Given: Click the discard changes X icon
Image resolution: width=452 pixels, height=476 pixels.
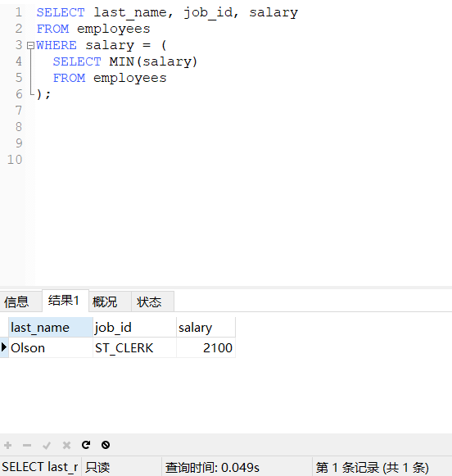Looking at the screenshot, I should coord(66,445).
